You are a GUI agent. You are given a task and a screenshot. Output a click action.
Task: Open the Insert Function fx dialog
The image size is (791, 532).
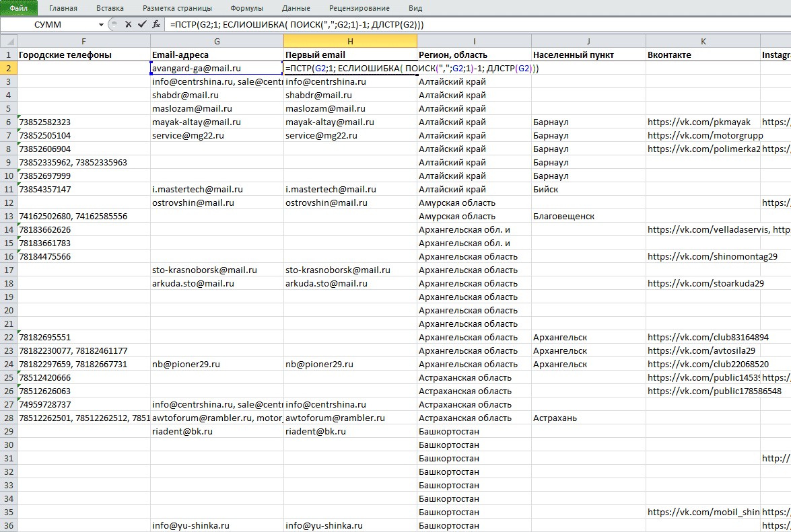pos(156,24)
